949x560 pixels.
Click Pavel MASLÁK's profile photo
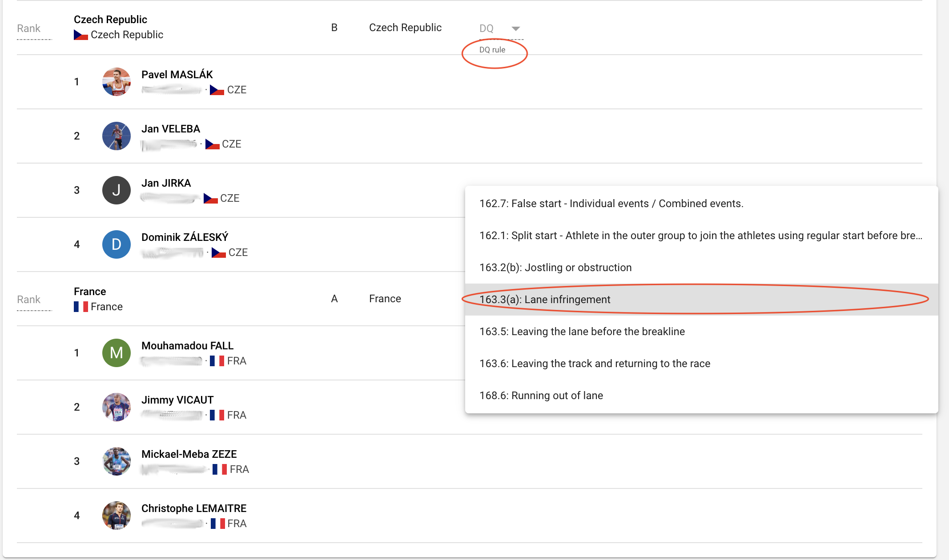click(116, 82)
